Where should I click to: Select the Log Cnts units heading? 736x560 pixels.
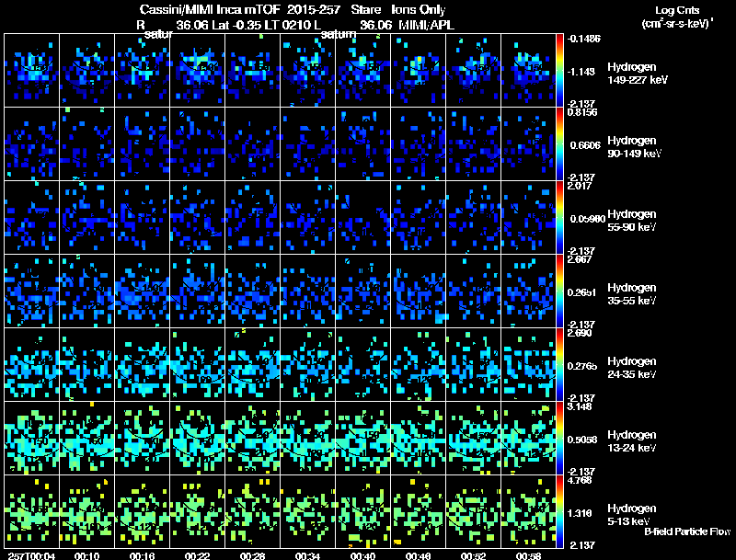675,9
